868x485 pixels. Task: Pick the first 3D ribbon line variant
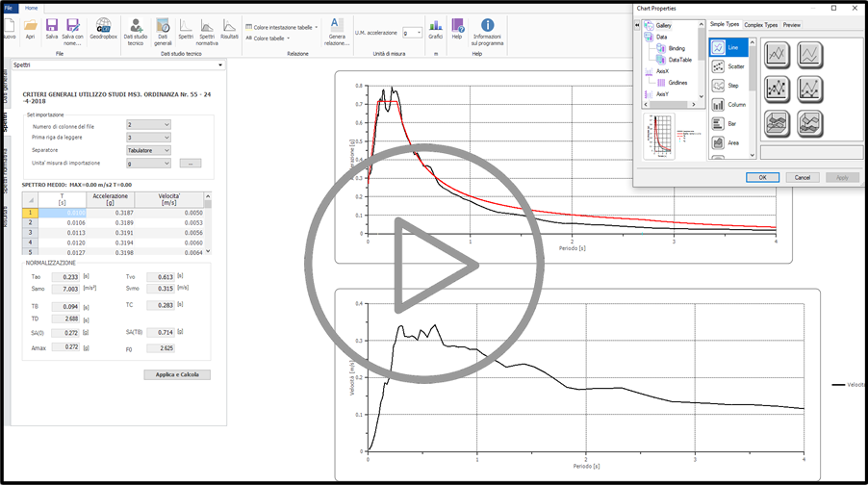[778, 123]
